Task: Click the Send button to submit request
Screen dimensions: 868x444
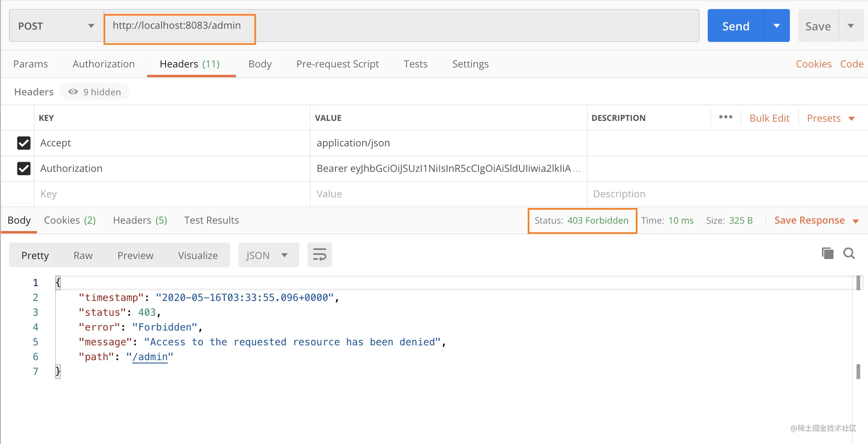Action: click(736, 25)
